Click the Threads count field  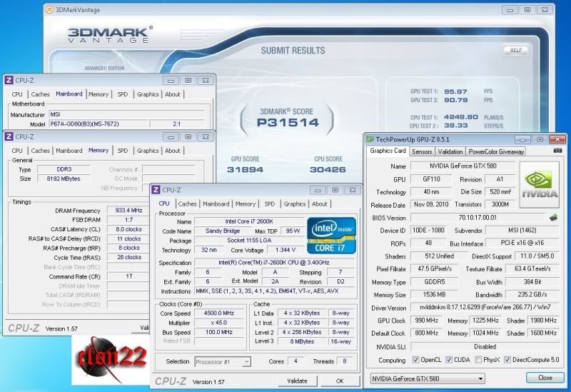pos(345,361)
